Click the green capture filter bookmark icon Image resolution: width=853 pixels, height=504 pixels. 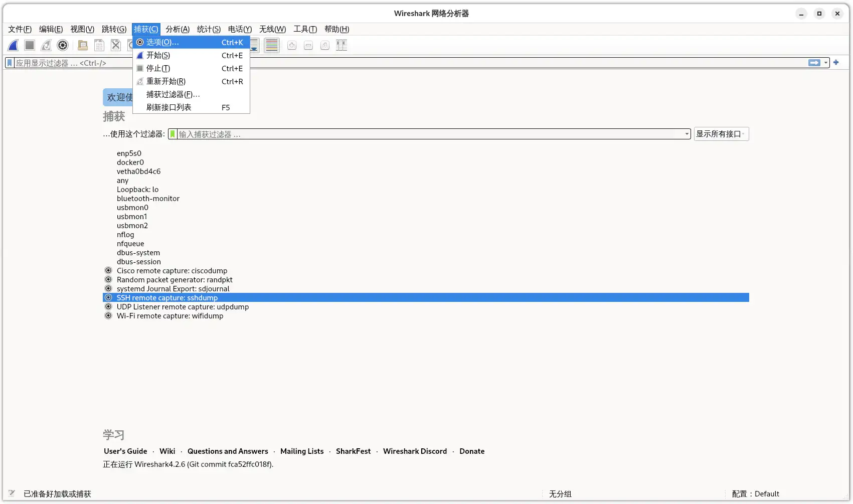point(173,134)
